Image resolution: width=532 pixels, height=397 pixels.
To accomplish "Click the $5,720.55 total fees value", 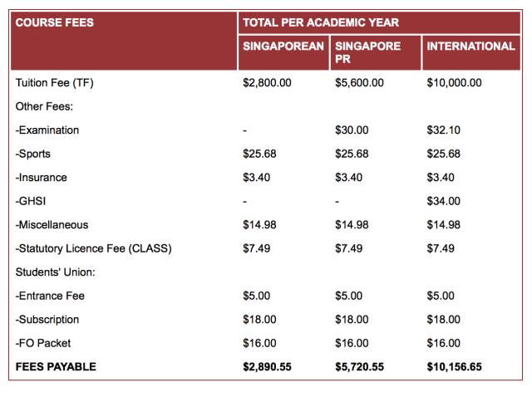I will [x=360, y=366].
